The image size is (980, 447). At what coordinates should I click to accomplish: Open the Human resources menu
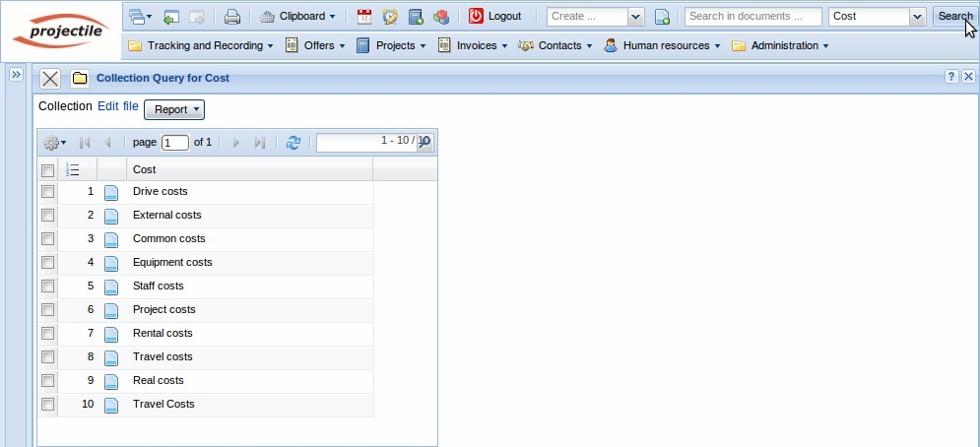pyautogui.click(x=662, y=45)
